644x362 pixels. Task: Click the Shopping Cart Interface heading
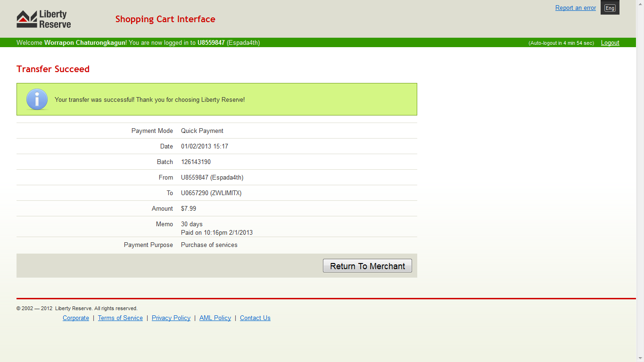click(165, 19)
